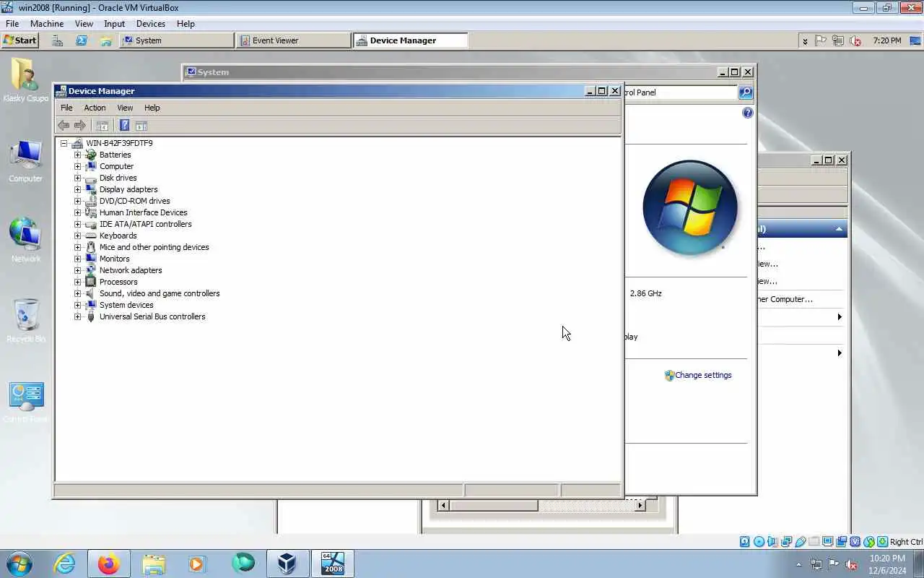This screenshot has width=924, height=578.
Task: Click the Forward arrow in Device Manager toolbar
Action: tap(80, 125)
